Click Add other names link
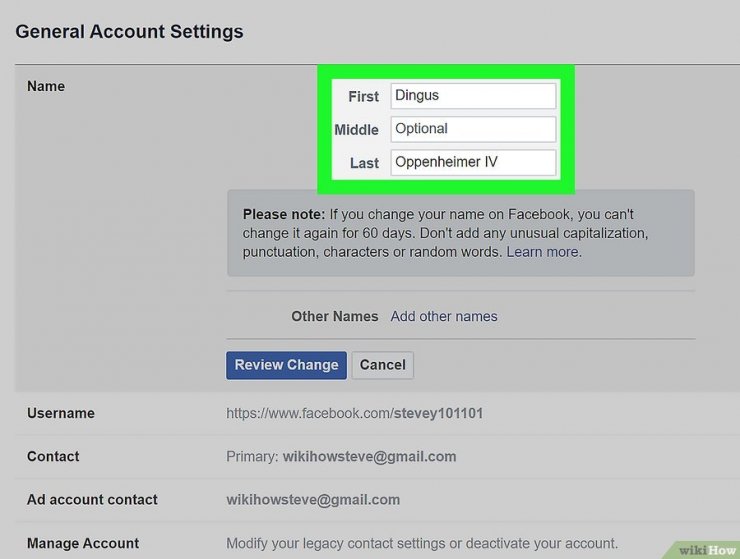Screen dimensions: 740x559 pos(444,316)
